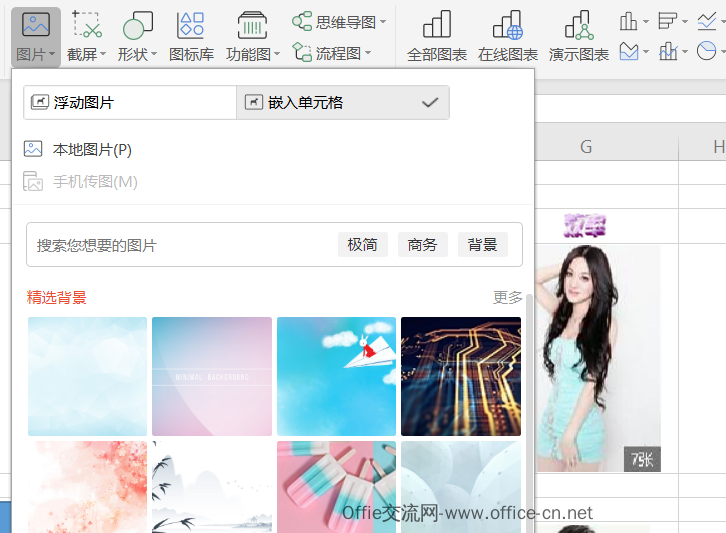Select the ink bamboo landscape background
The image size is (726, 533).
(x=212, y=487)
